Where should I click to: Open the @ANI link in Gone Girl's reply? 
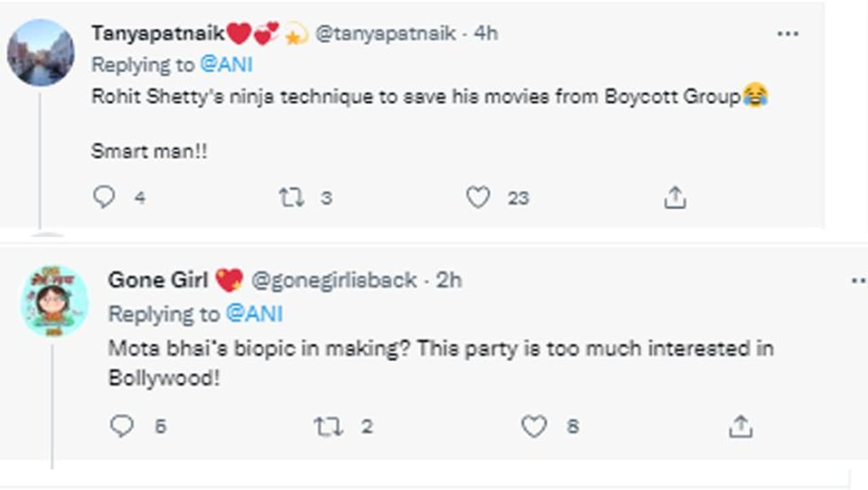[x=254, y=314]
